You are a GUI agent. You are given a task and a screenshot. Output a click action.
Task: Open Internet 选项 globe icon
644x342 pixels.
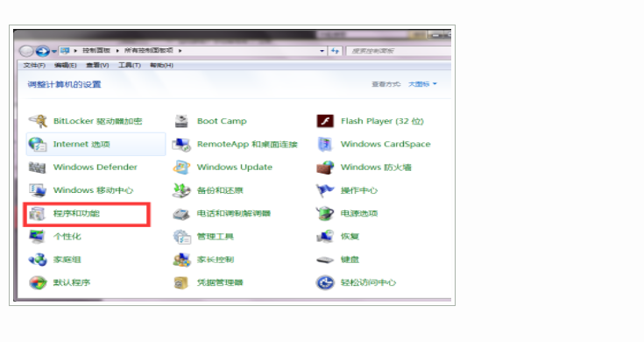pyautogui.click(x=38, y=145)
